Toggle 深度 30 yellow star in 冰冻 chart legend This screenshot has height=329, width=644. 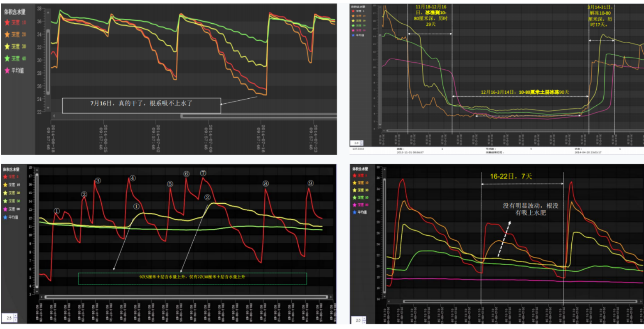353,21
